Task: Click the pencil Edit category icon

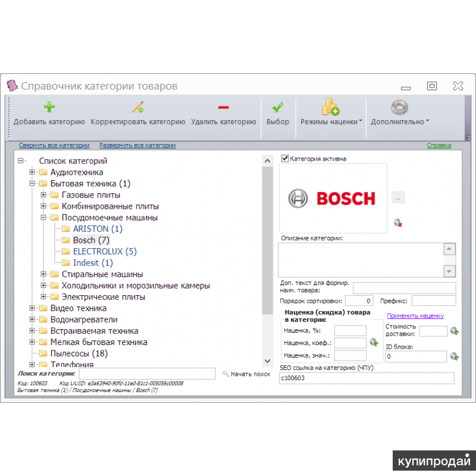Action: (138, 108)
